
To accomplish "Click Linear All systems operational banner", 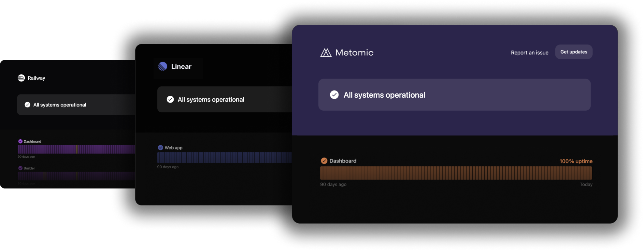I will pyautogui.click(x=224, y=99).
